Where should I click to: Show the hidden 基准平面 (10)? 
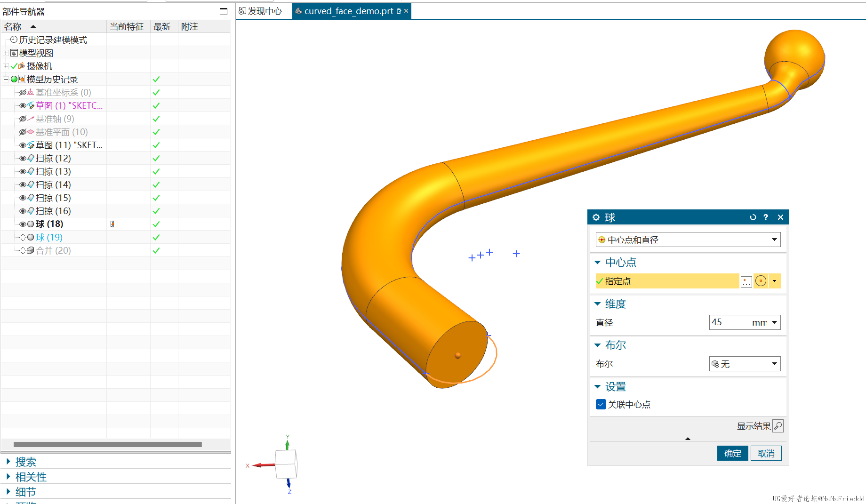coord(23,132)
